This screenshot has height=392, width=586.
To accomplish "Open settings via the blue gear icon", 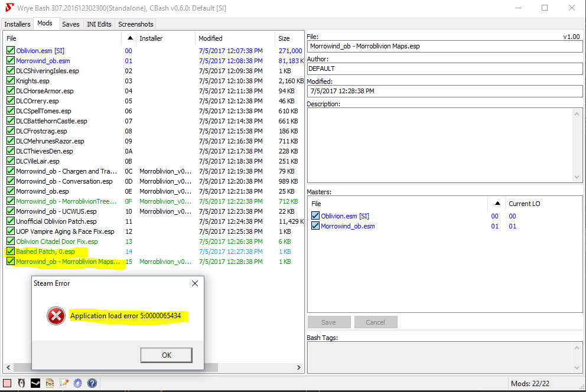I will point(78,383).
